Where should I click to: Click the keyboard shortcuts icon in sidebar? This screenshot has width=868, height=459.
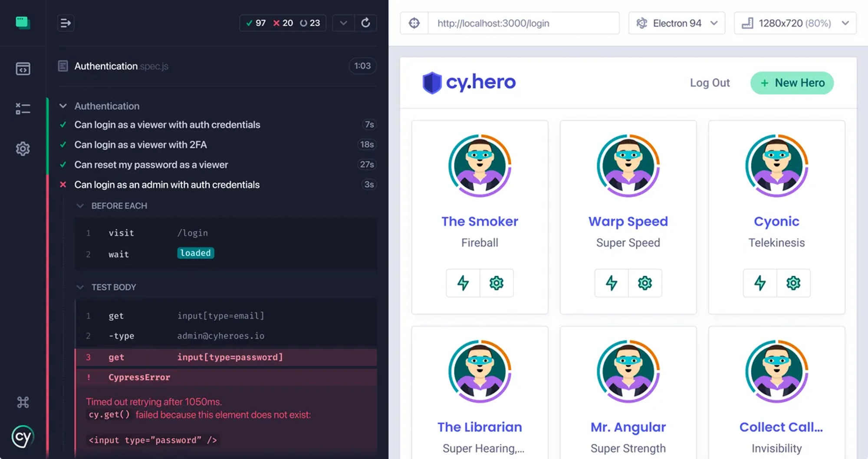click(23, 402)
